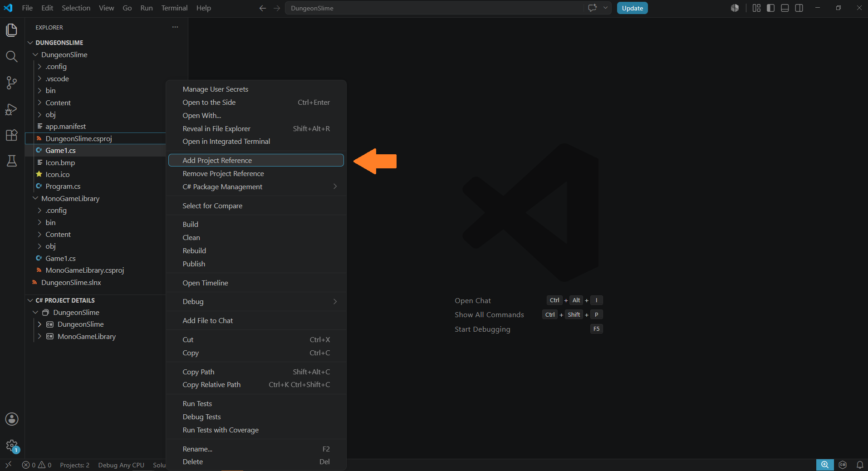
Task: Open the File menu
Action: [27, 8]
